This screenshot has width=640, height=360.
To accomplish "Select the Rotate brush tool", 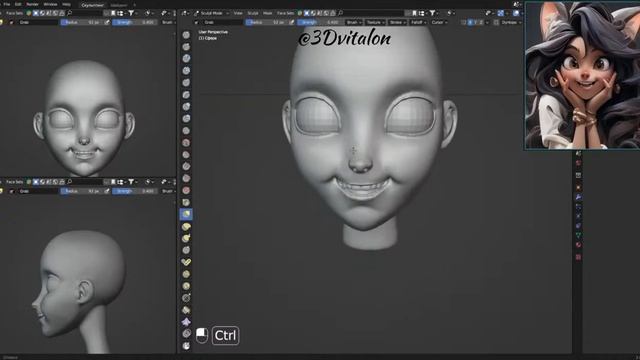I will [186, 286].
